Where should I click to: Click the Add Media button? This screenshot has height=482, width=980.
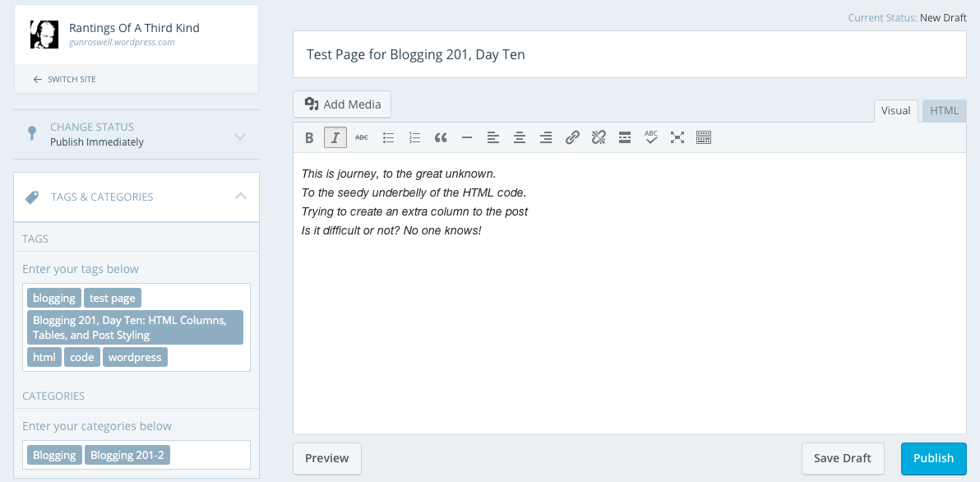pos(342,104)
